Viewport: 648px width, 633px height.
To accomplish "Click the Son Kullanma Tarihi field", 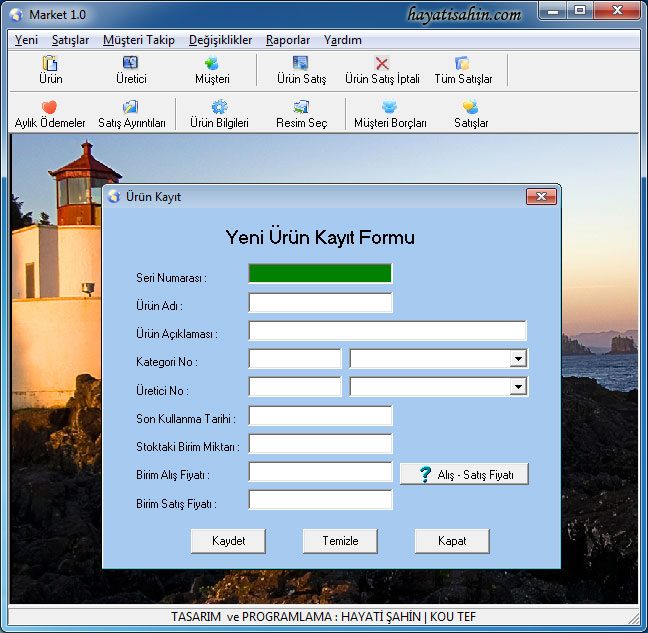I will (320, 416).
